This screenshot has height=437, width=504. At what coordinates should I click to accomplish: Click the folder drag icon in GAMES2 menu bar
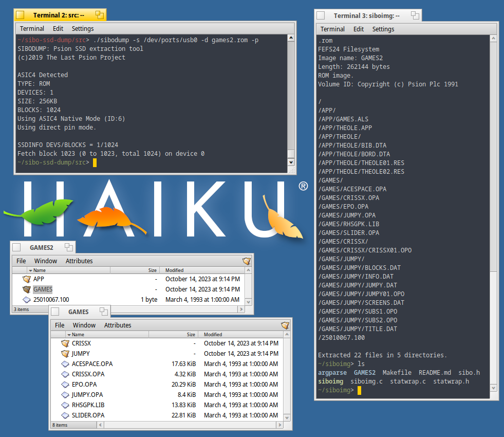coord(247,261)
